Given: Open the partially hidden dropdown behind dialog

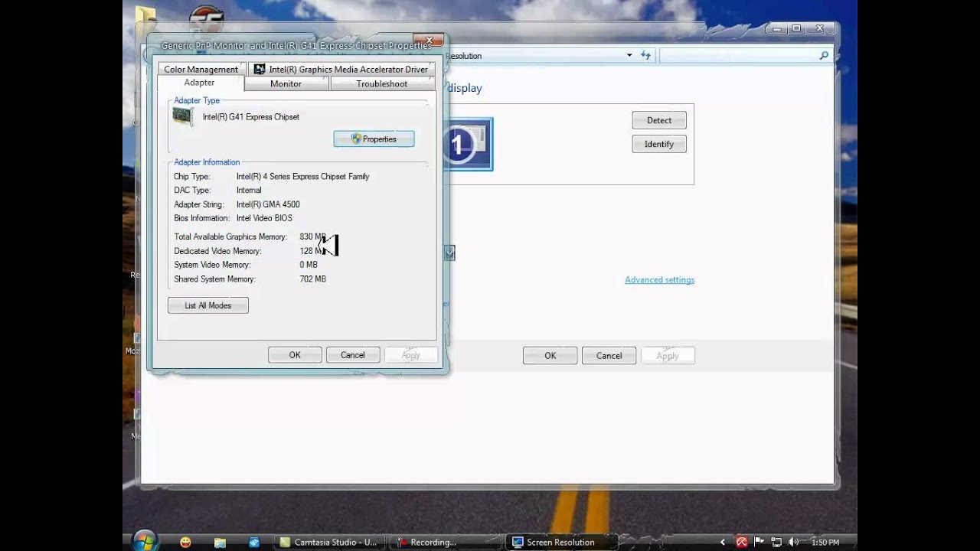Looking at the screenshot, I should (x=450, y=253).
